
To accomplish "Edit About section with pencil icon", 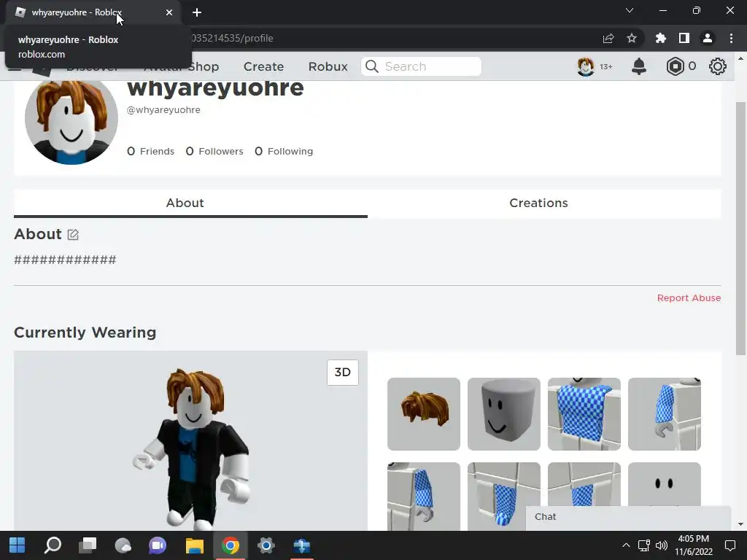I will [73, 234].
